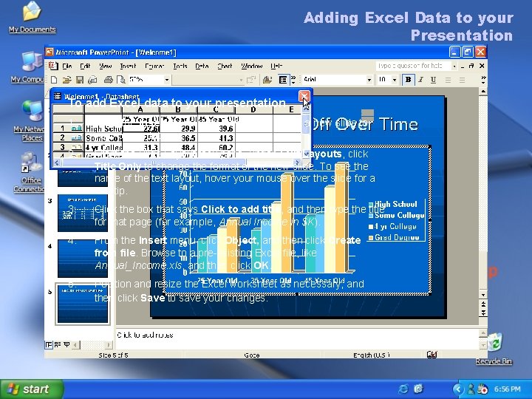Select slide 4 thumbnail

point(83,259)
